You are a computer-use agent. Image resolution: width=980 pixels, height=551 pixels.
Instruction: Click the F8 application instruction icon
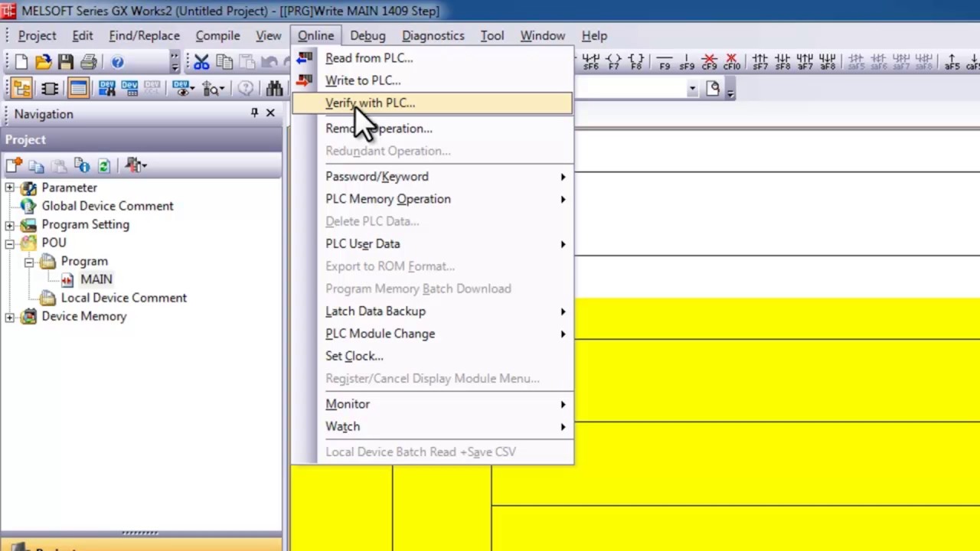pos(635,62)
